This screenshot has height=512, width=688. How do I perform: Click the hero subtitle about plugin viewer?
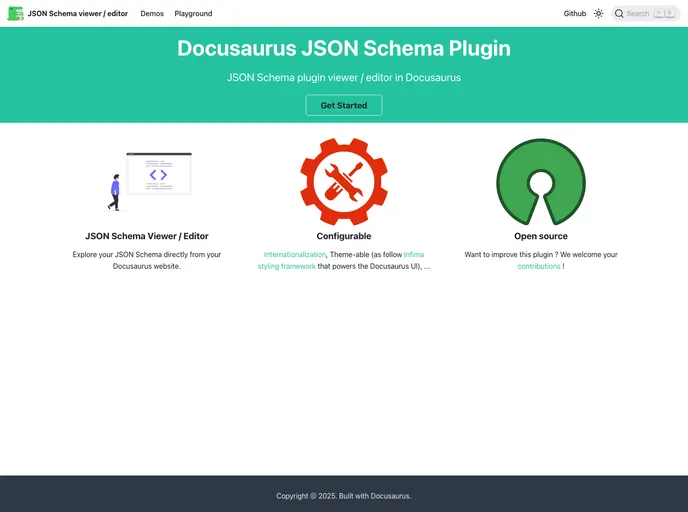[x=344, y=78]
